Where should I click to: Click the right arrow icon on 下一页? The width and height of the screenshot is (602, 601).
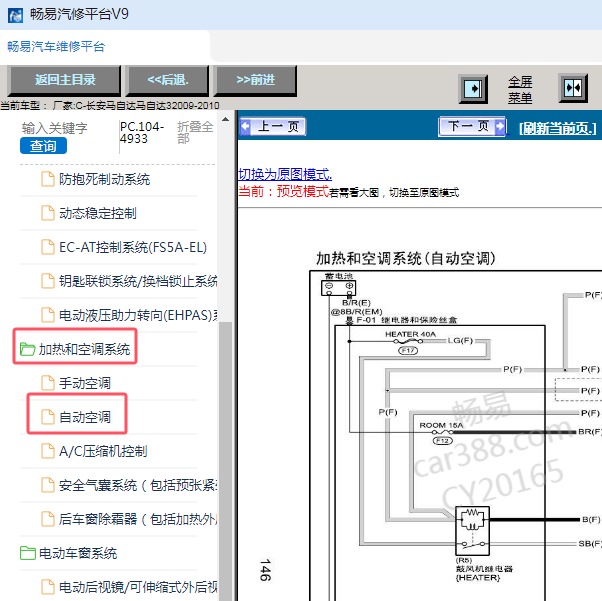pyautogui.click(x=500, y=126)
